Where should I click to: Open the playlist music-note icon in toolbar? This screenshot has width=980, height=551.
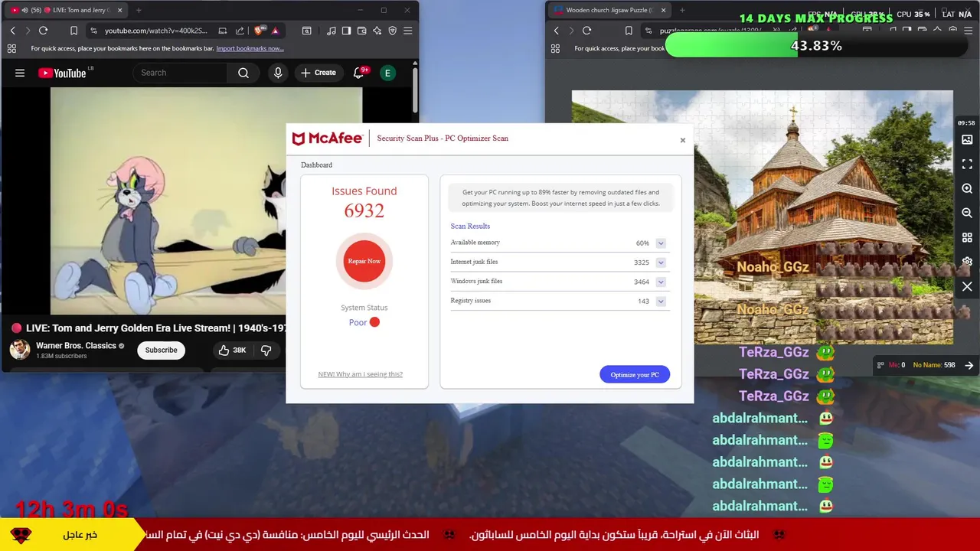(x=331, y=31)
